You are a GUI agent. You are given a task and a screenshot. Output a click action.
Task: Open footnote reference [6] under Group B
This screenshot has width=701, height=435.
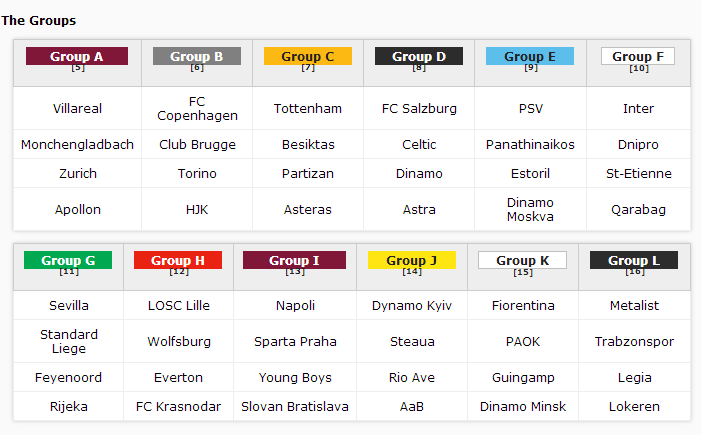point(197,68)
